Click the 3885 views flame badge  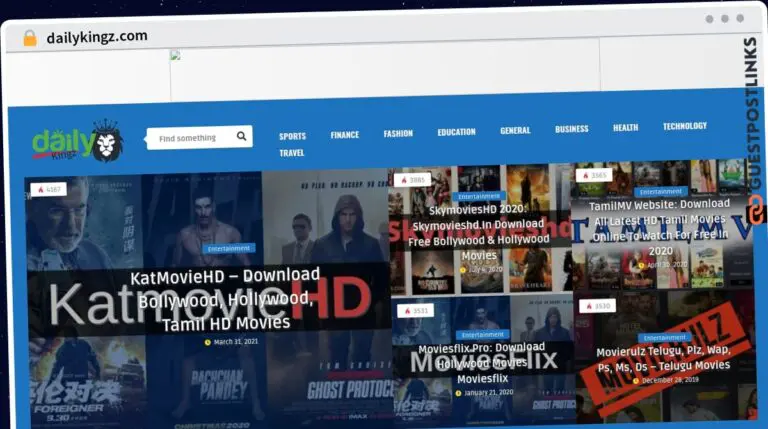(x=414, y=180)
